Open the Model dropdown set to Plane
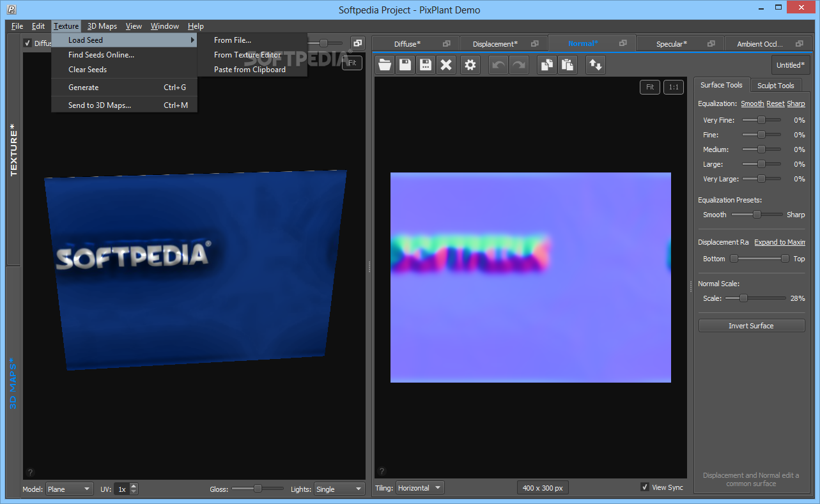Image resolution: width=820 pixels, height=504 pixels. click(x=70, y=489)
